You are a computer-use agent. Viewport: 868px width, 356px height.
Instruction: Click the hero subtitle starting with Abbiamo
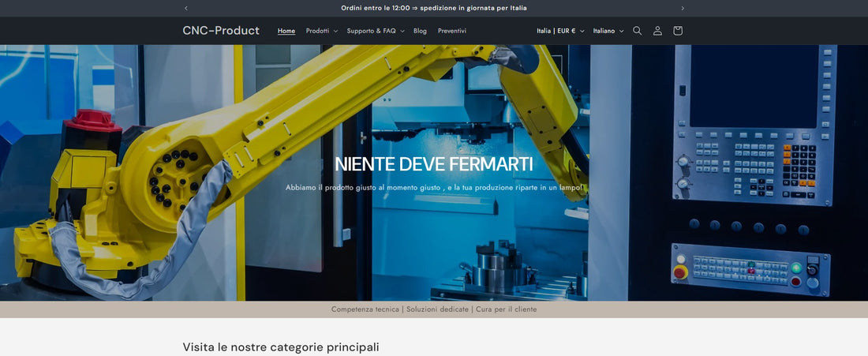tap(433, 187)
